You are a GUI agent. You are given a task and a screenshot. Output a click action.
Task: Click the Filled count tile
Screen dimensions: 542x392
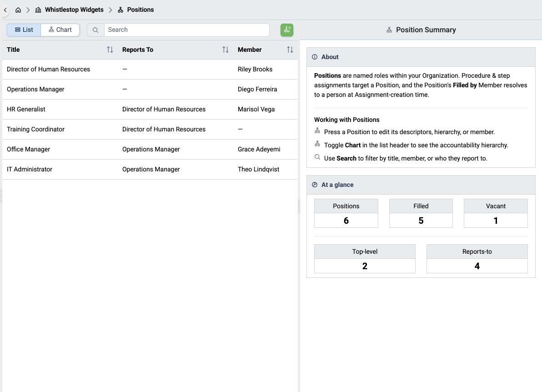[421, 213]
